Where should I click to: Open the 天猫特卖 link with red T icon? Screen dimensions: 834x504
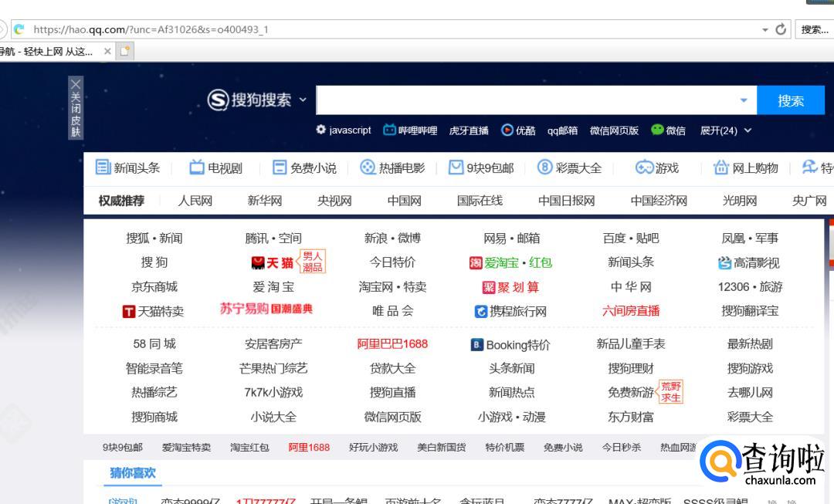click(153, 311)
